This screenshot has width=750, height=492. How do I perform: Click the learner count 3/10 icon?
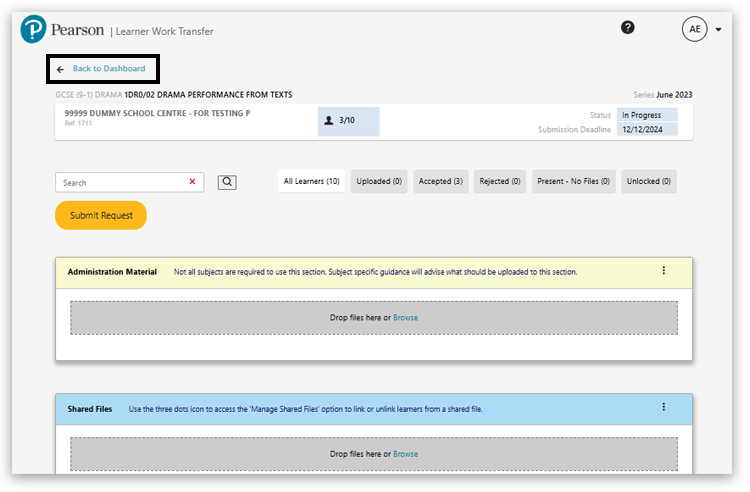(329, 121)
